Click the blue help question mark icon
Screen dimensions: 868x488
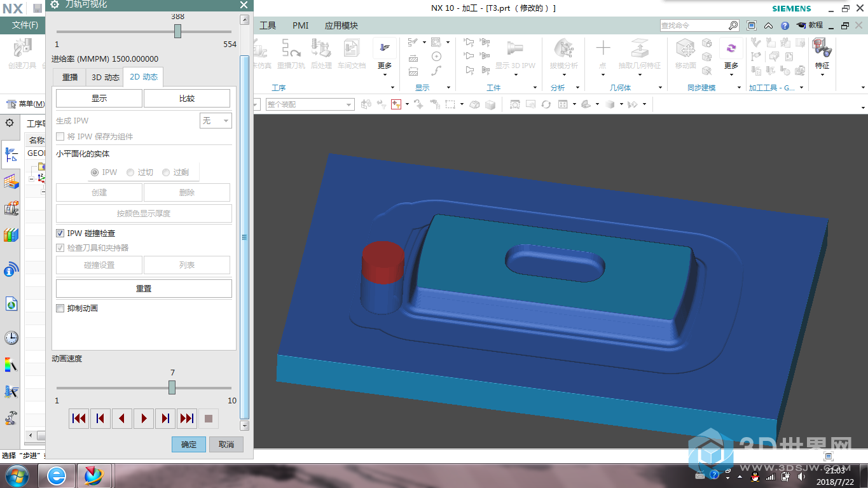coord(785,25)
